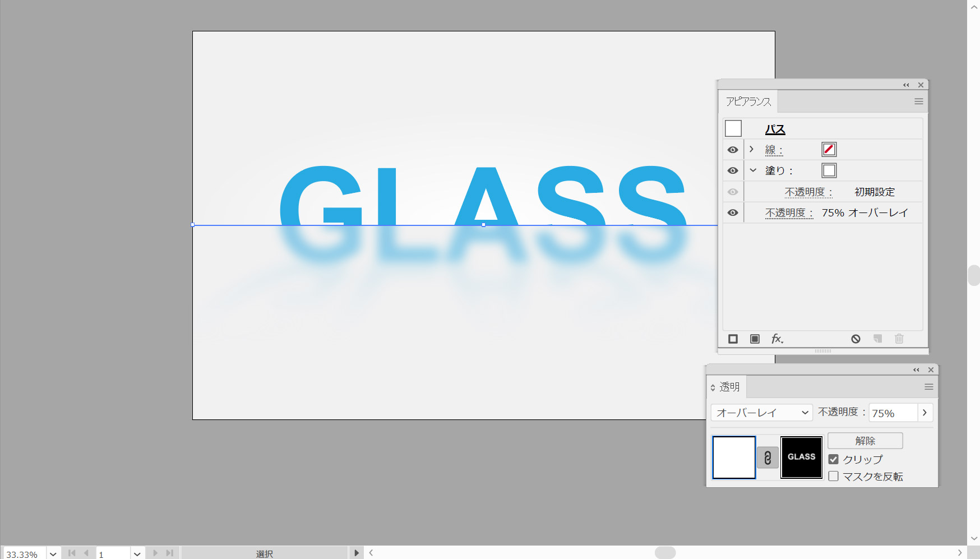Click Add New Stroke icon in Appearance panel
The image size is (980, 559).
[x=733, y=339]
